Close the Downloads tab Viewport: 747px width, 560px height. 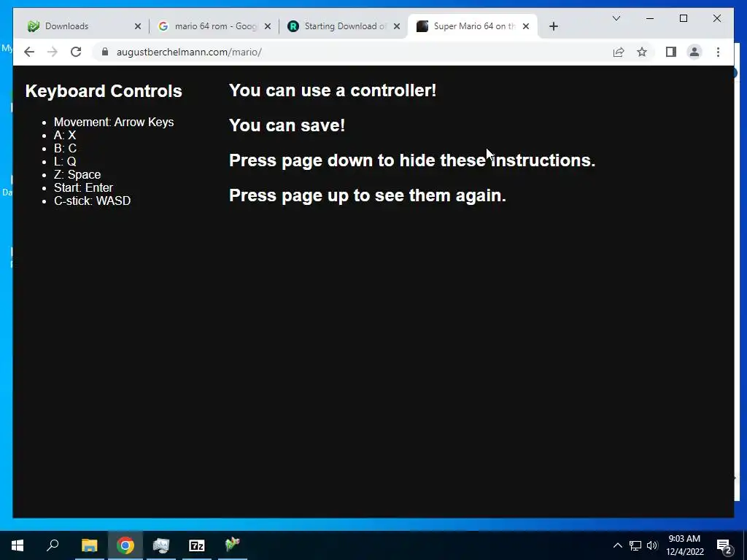click(x=138, y=26)
